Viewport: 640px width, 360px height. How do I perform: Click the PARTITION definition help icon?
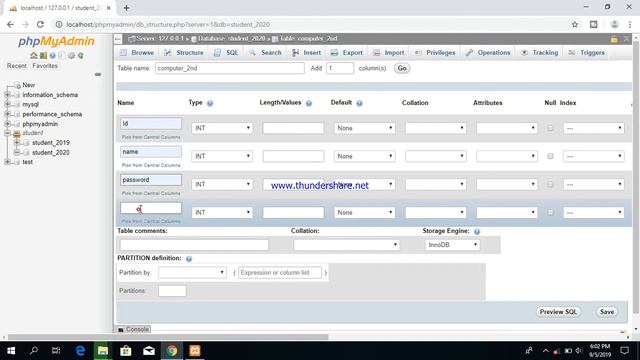tap(189, 259)
